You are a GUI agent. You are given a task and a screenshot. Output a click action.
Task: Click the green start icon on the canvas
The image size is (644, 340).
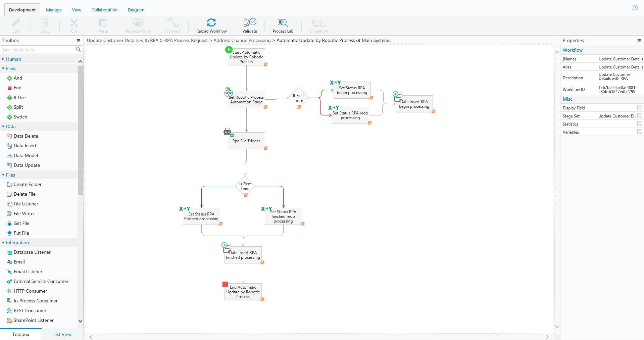229,50
